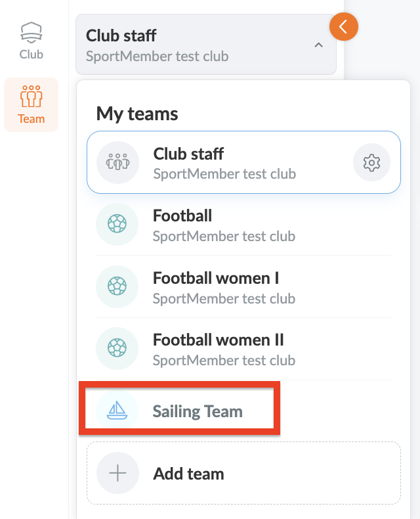Click the Football team ball icon

pos(117,224)
